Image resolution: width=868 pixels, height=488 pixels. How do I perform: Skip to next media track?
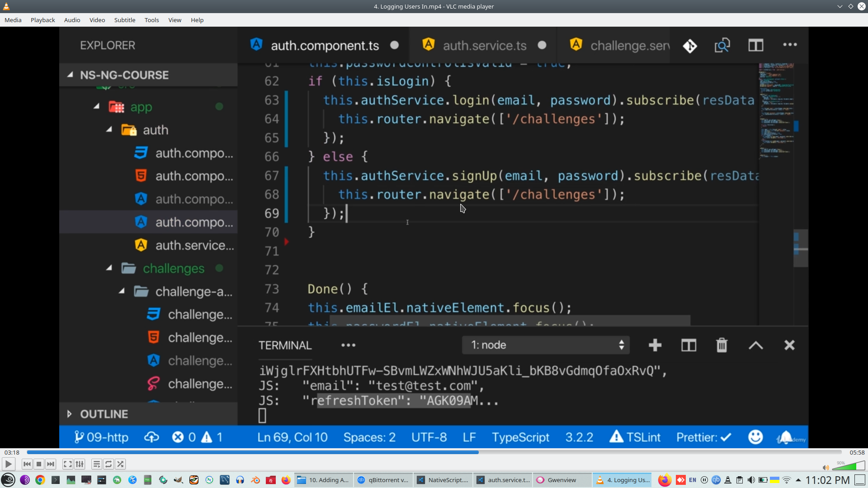51,464
